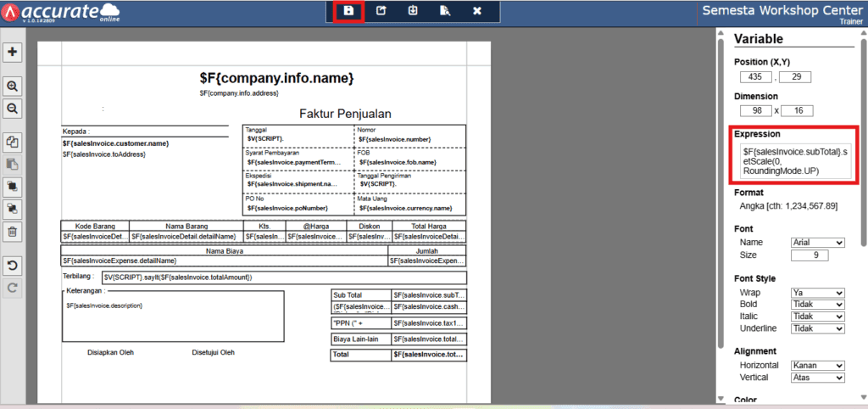Click the Position X field showing 435
This screenshot has height=409, width=868.
click(x=755, y=77)
